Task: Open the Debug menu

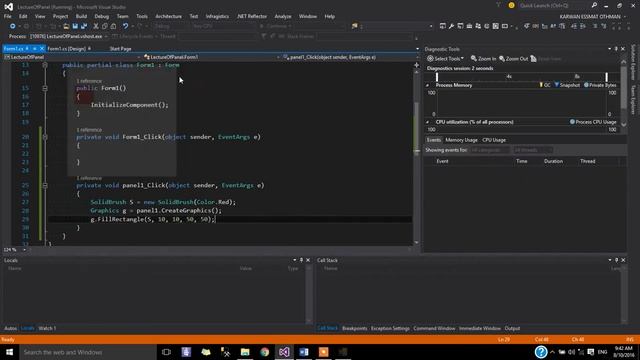Action: click(102, 16)
